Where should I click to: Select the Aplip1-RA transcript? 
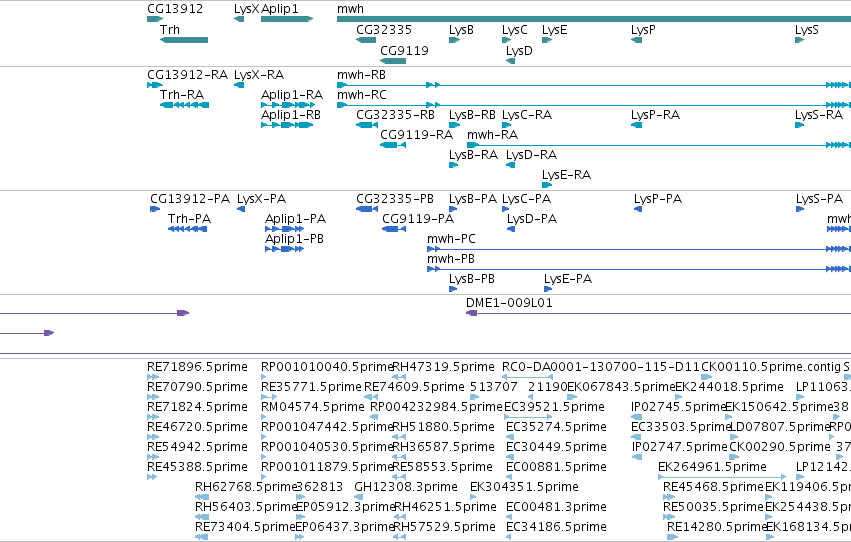[x=287, y=105]
